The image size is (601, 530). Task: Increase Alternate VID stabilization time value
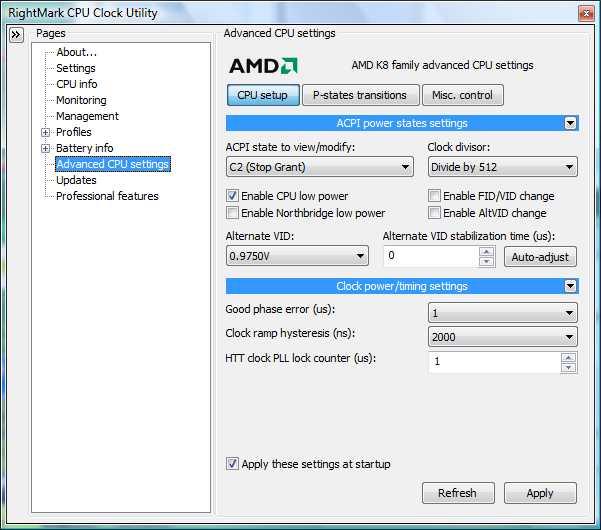(x=486, y=252)
